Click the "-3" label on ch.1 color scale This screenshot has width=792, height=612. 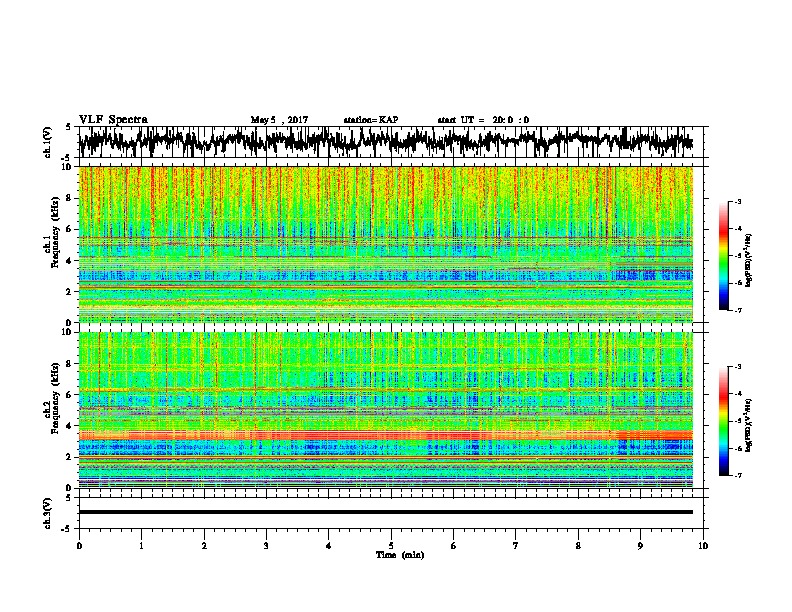tap(737, 201)
